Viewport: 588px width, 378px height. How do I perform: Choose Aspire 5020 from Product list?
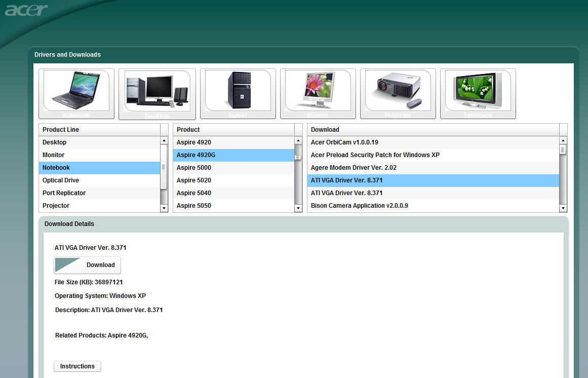click(x=194, y=180)
